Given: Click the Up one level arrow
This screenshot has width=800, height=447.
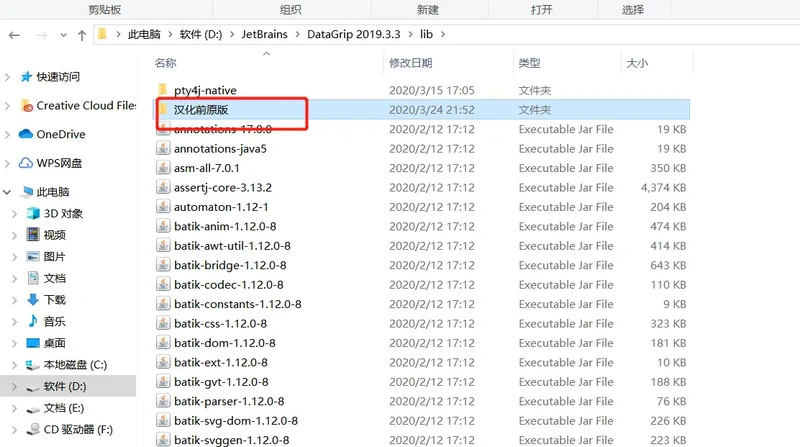Looking at the screenshot, I should click(81, 35).
